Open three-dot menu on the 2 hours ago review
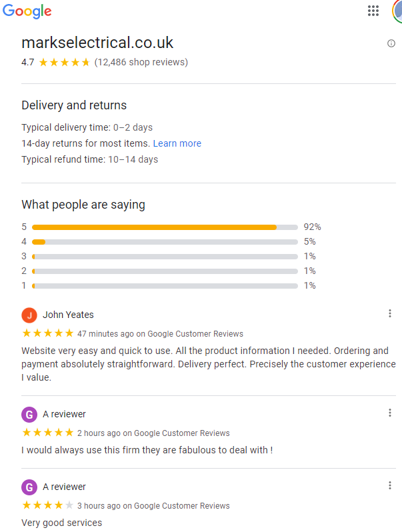 tap(390, 413)
